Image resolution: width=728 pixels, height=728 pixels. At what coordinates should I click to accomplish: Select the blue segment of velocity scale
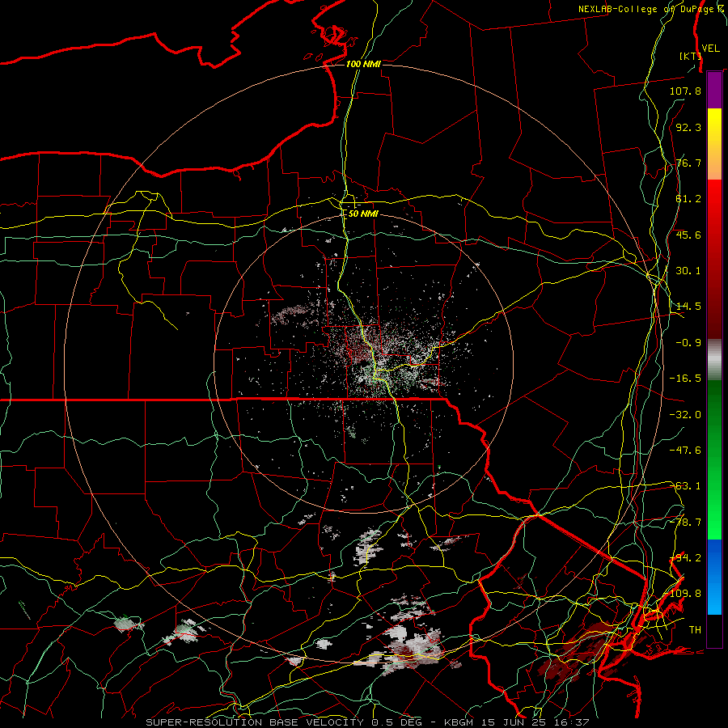714,577
